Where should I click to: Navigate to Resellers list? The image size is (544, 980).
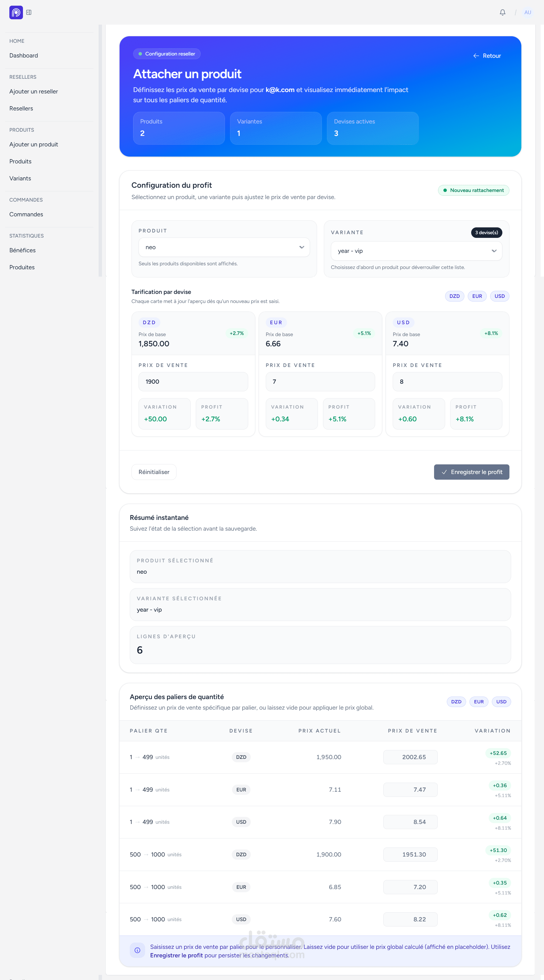pyautogui.click(x=21, y=108)
